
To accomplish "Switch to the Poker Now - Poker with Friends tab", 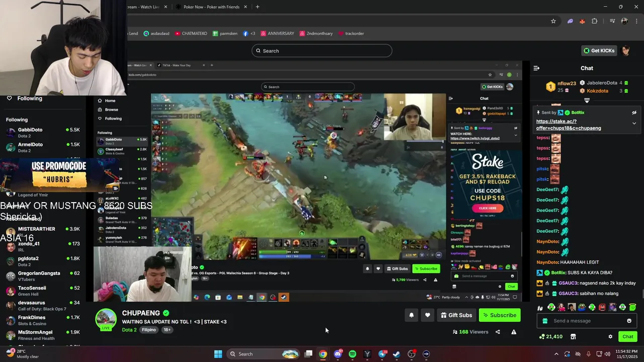I will tap(211, 7).
